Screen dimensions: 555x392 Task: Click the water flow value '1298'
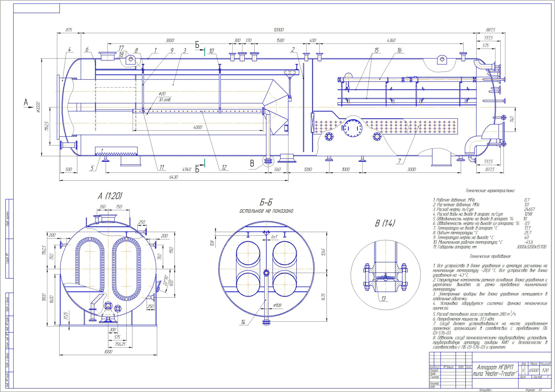(x=528, y=214)
